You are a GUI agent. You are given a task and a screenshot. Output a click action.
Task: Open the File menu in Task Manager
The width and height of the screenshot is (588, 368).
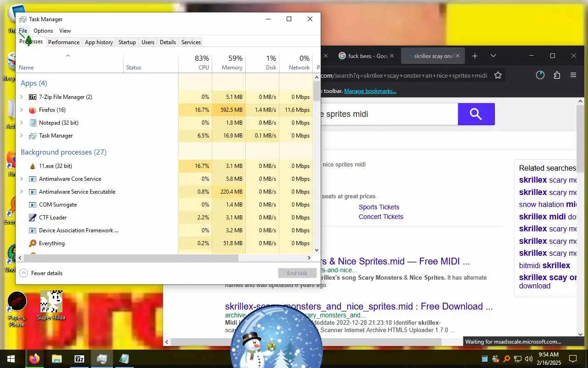pos(23,31)
